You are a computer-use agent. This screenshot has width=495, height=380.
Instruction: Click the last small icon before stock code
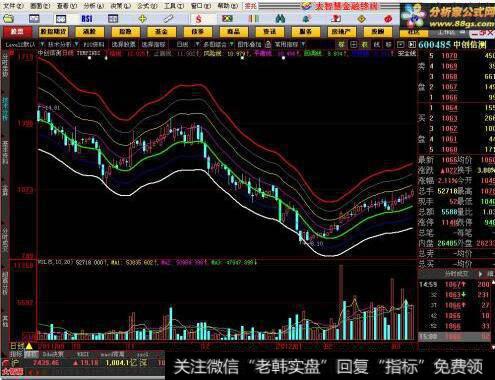pyautogui.click(x=412, y=44)
